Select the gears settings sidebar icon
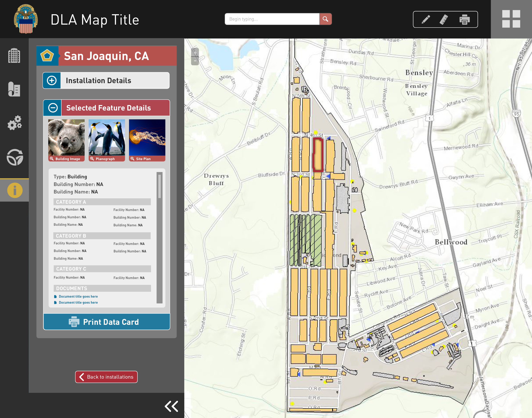Screen dimensions: 532x418 tap(14, 123)
